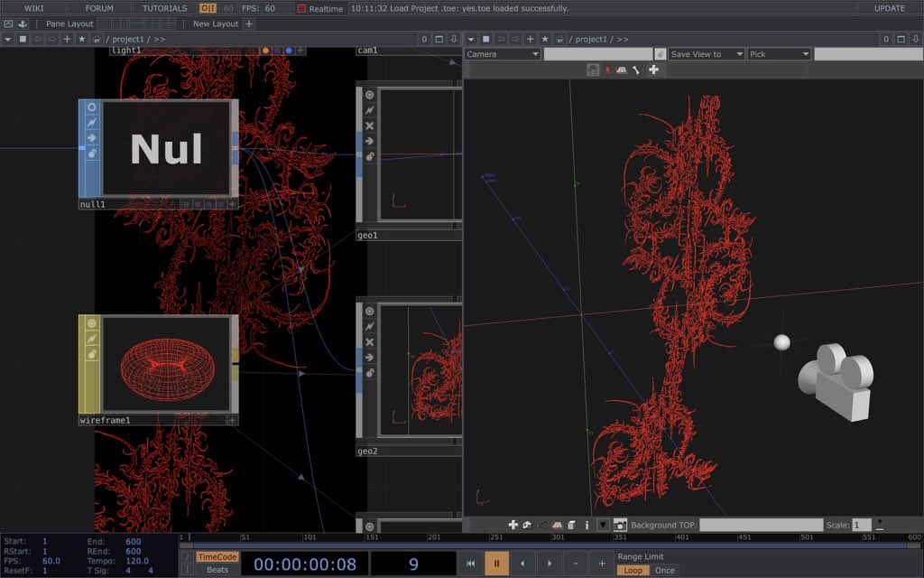Image resolution: width=924 pixels, height=578 pixels.
Task: Click the Scale slider handle
Action: click(880, 525)
